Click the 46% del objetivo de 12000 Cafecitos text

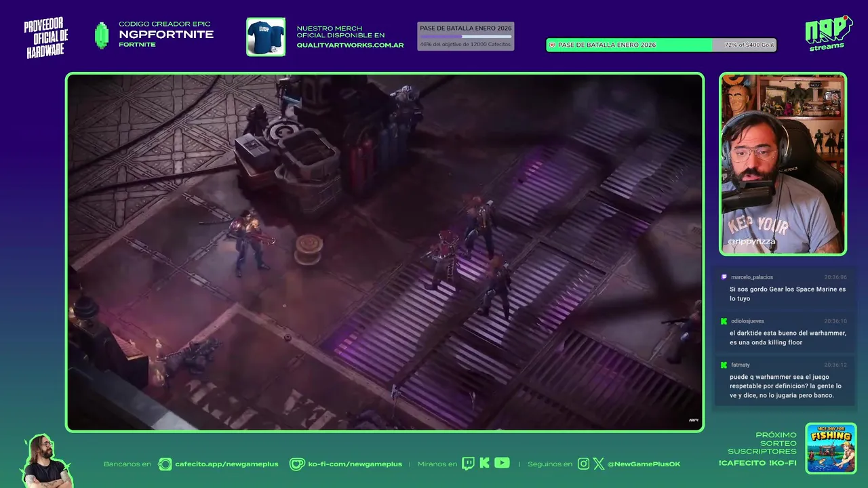(x=465, y=44)
